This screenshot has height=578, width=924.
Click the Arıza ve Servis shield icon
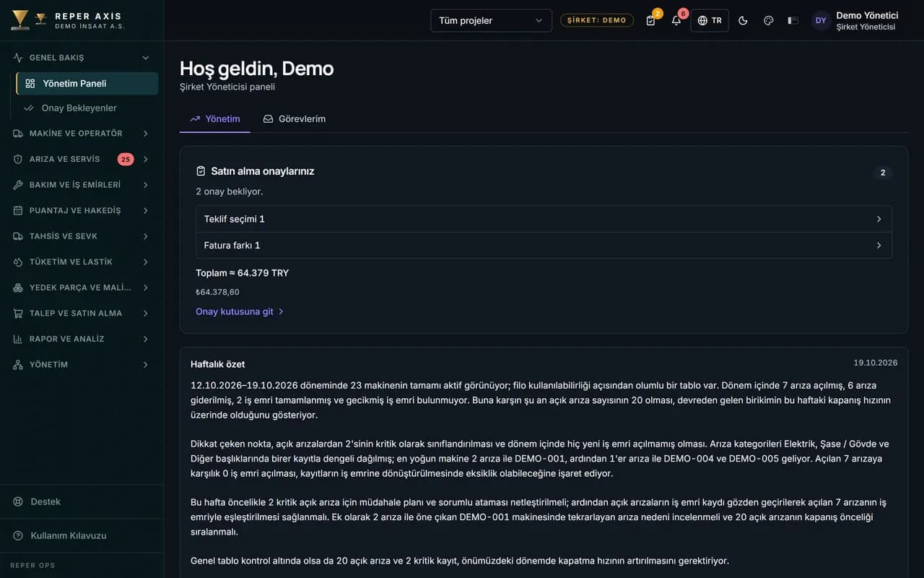(18, 159)
